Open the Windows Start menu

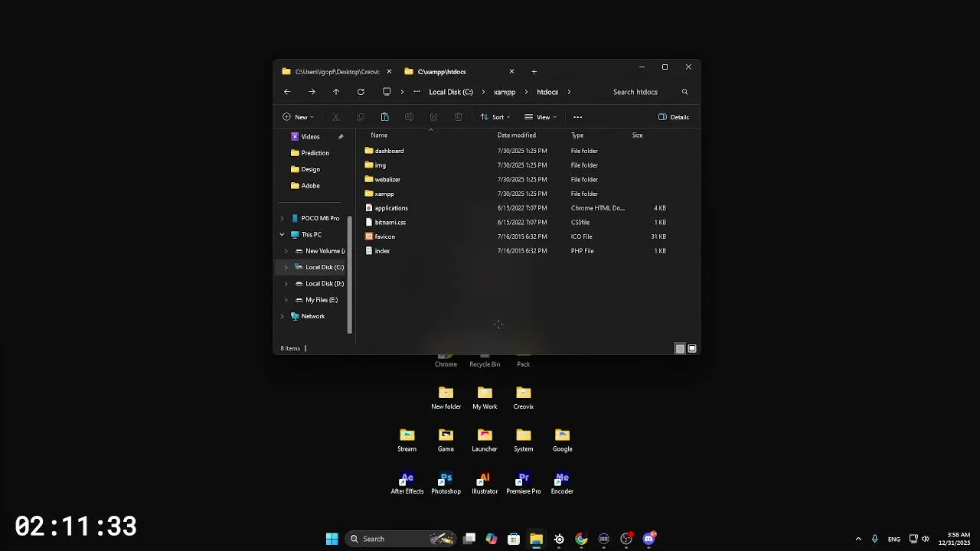[x=332, y=539]
